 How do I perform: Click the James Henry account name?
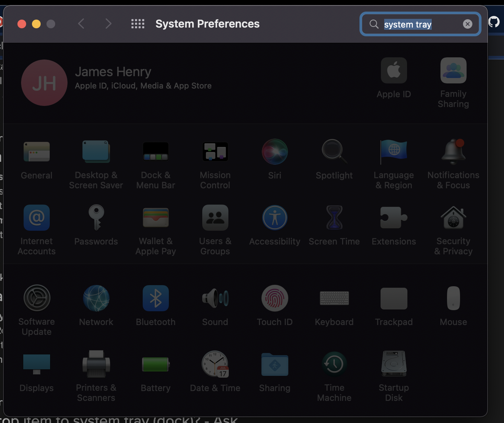(113, 72)
